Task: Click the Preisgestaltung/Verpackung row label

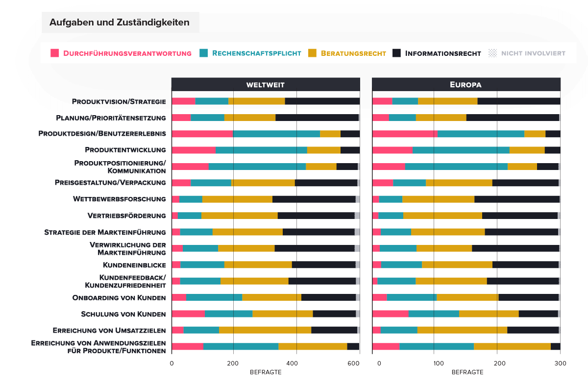Action: coord(111,183)
